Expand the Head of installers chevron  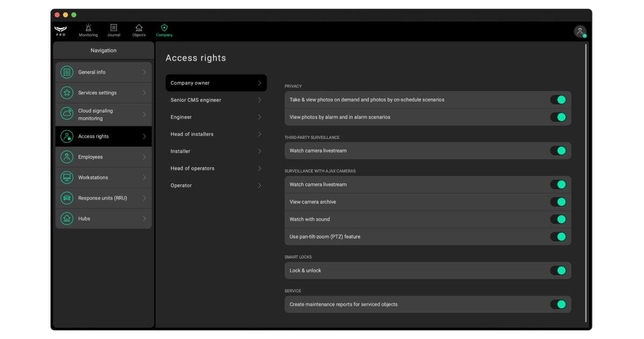[x=259, y=134]
